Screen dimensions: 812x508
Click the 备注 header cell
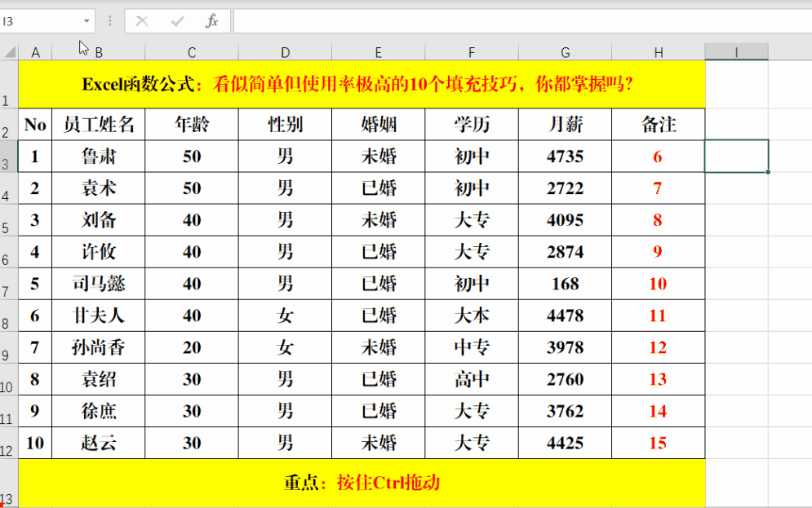pyautogui.click(x=659, y=124)
